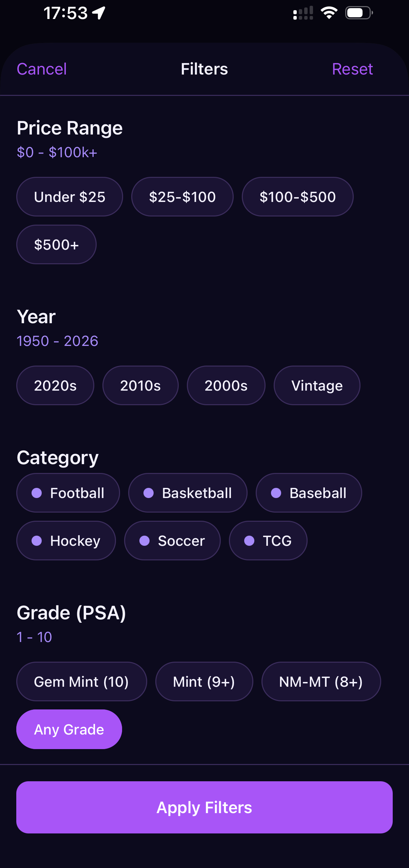Select the Under $25 price preset
This screenshot has height=868, width=409.
tap(70, 197)
